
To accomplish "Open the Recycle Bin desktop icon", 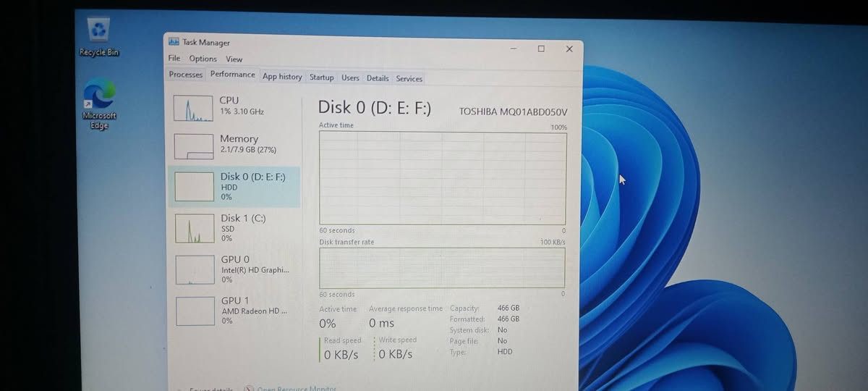I will [x=98, y=37].
